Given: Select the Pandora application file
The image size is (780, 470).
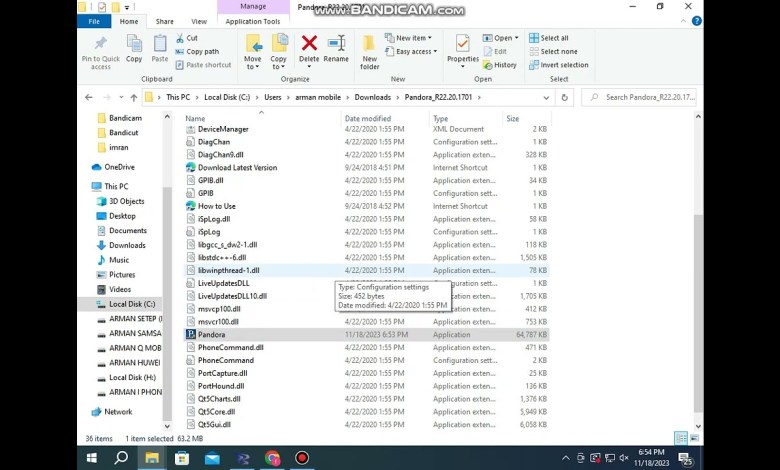Looking at the screenshot, I should click(367, 335).
